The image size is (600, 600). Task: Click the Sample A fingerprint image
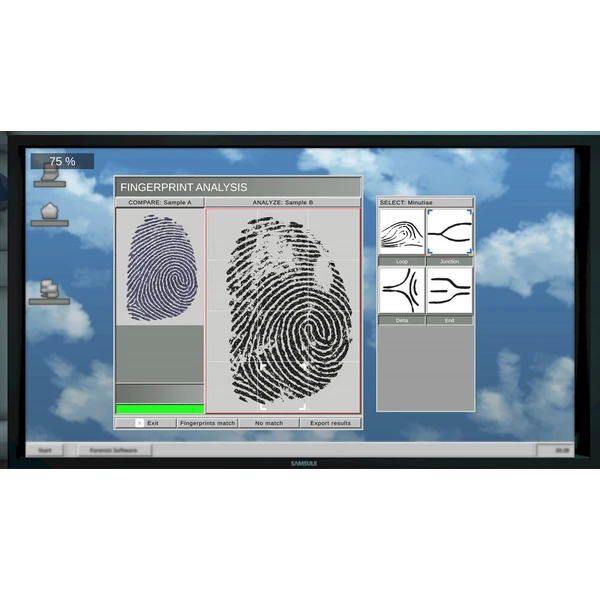(162, 267)
